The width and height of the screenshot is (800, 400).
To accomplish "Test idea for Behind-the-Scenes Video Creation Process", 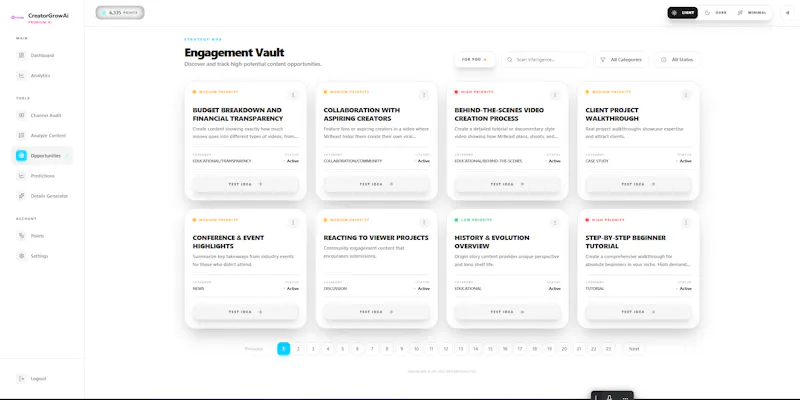I will [x=508, y=184].
